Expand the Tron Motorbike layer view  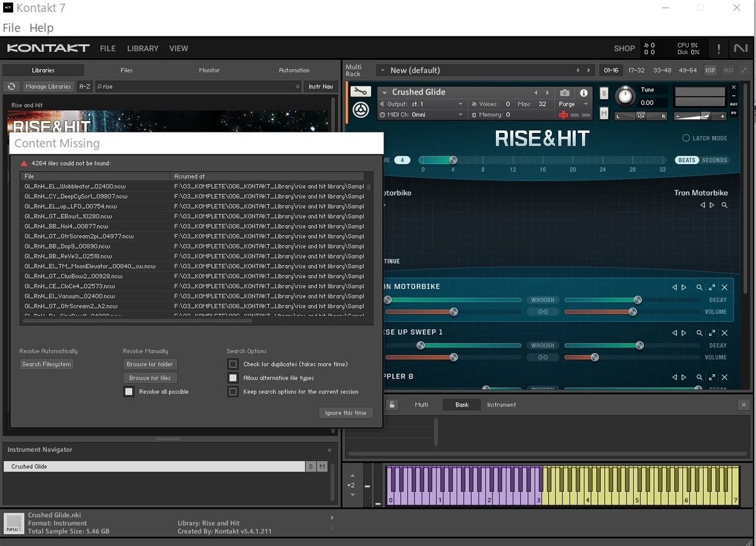click(712, 288)
